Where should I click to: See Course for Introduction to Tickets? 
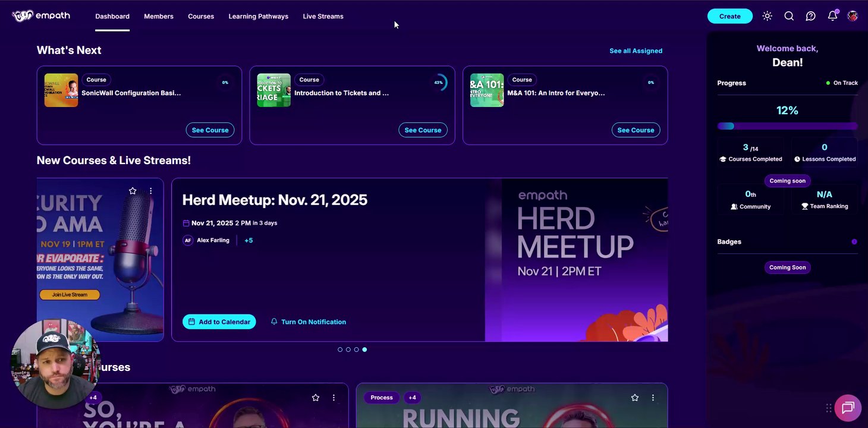click(423, 130)
